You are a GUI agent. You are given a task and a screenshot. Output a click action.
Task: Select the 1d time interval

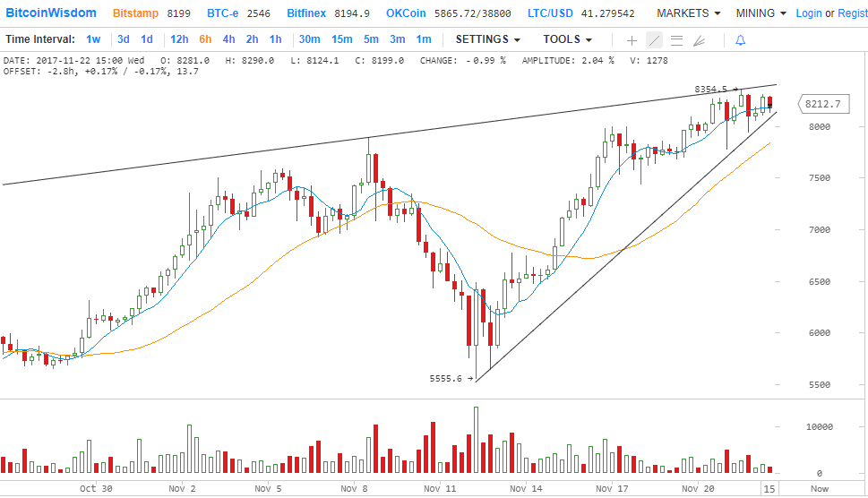click(147, 39)
